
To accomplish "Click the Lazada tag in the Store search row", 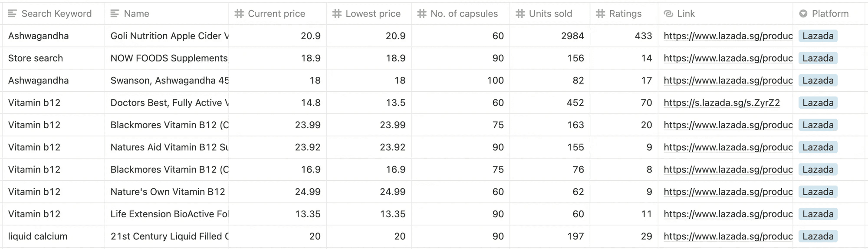I will coord(818,58).
